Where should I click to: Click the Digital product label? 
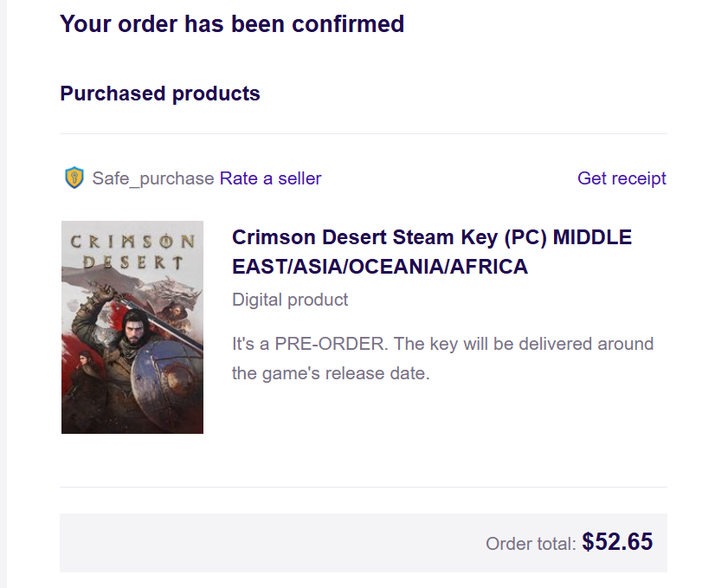pyautogui.click(x=290, y=300)
